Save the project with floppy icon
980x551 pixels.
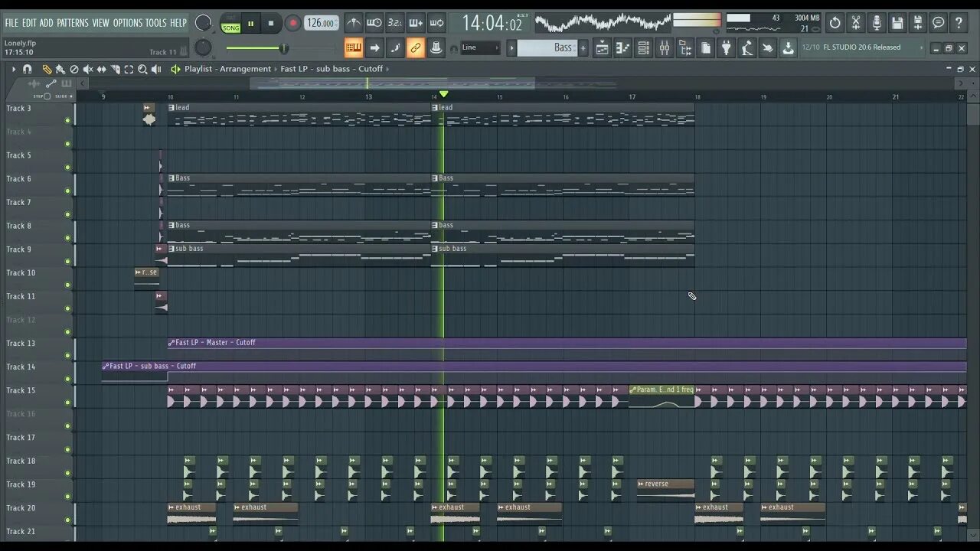click(x=897, y=23)
